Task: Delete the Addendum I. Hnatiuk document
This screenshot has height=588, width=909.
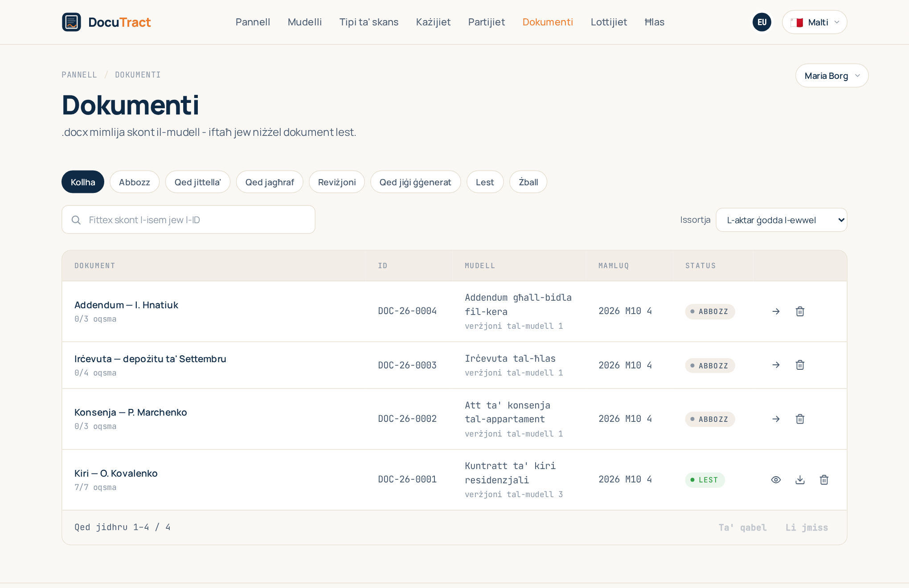Action: 800,311
